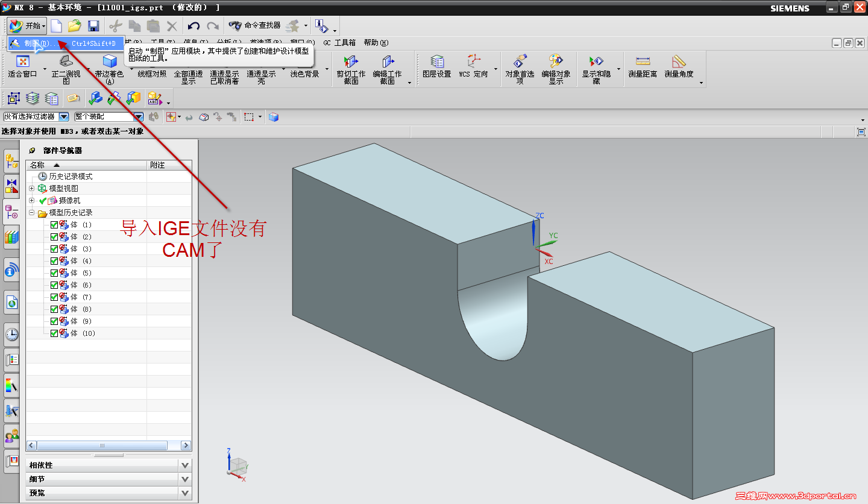
Task: Uncheck the 体 (6) checkbox
Action: click(54, 285)
